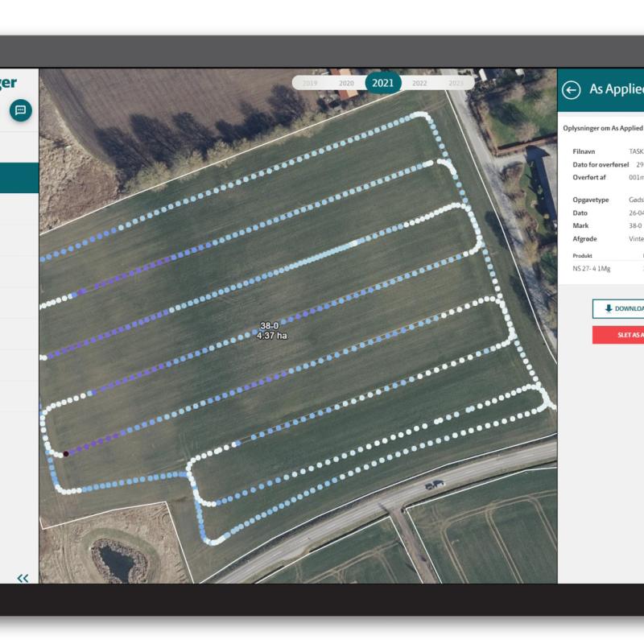Image resolution: width=644 pixels, height=644 pixels.
Task: Click the Download button
Action: pyautogui.click(x=618, y=308)
